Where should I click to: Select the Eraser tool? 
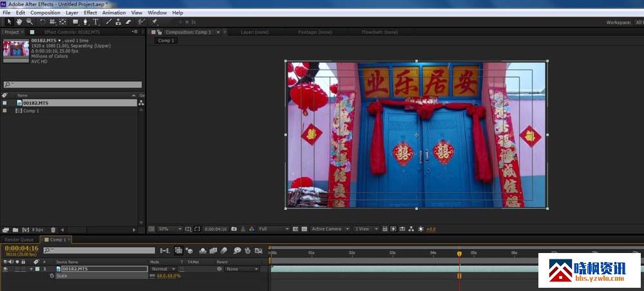click(128, 22)
